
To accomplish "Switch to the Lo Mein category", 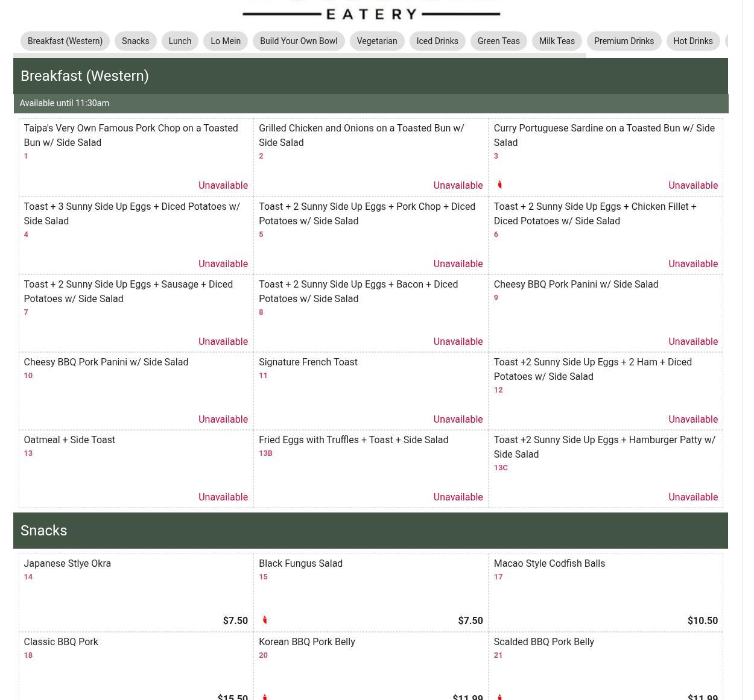I will click(226, 41).
